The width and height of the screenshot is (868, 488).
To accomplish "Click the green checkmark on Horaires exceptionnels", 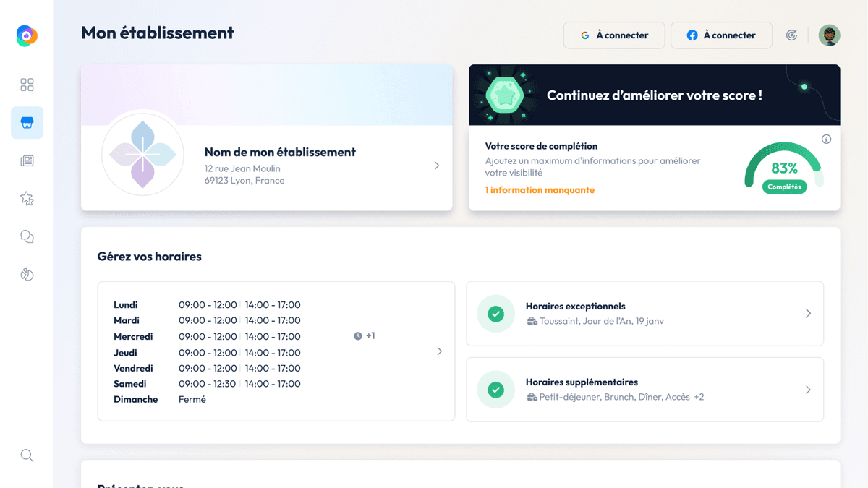I will tap(495, 314).
